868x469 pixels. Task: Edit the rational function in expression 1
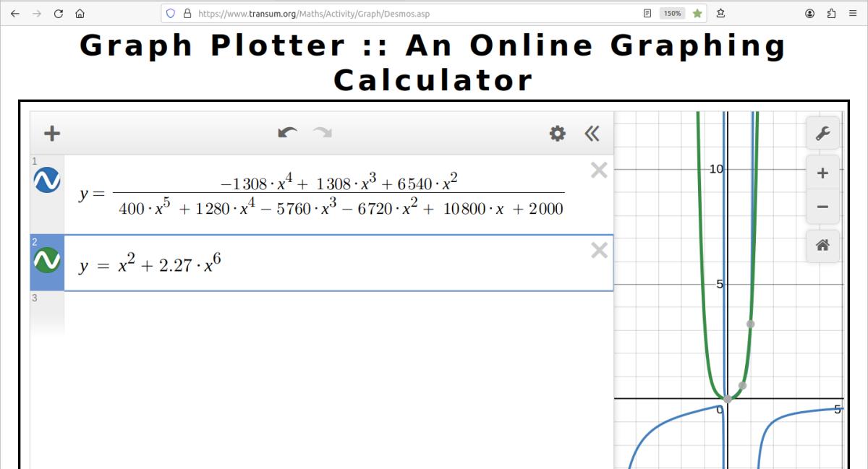[322, 194]
